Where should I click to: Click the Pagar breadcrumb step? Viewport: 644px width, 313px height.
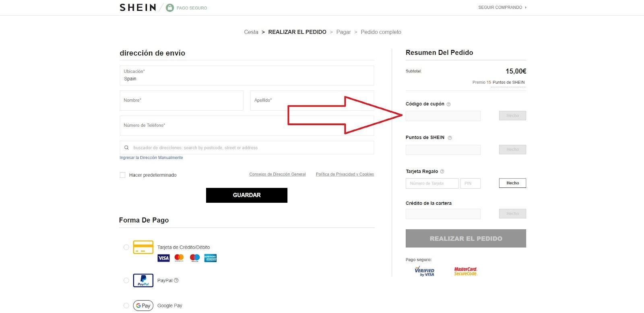tap(343, 32)
